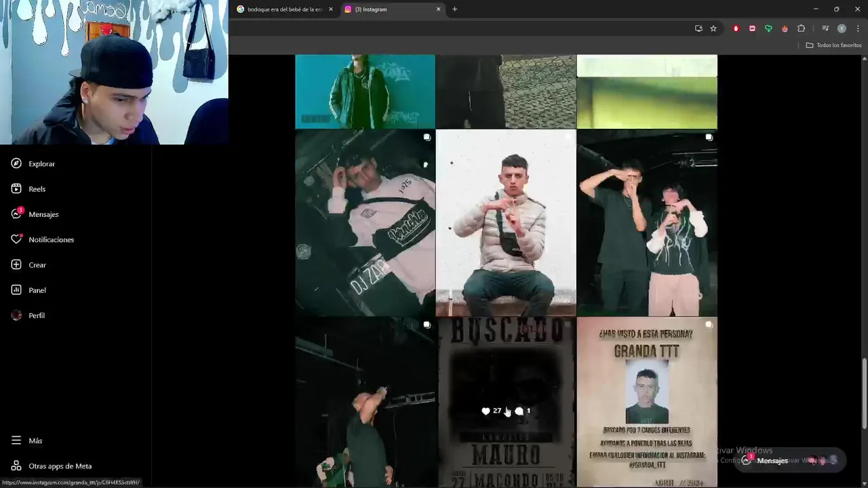Screen dimensions: 868x488
Task: Open the Extensions puzzle icon
Action: 801,28
